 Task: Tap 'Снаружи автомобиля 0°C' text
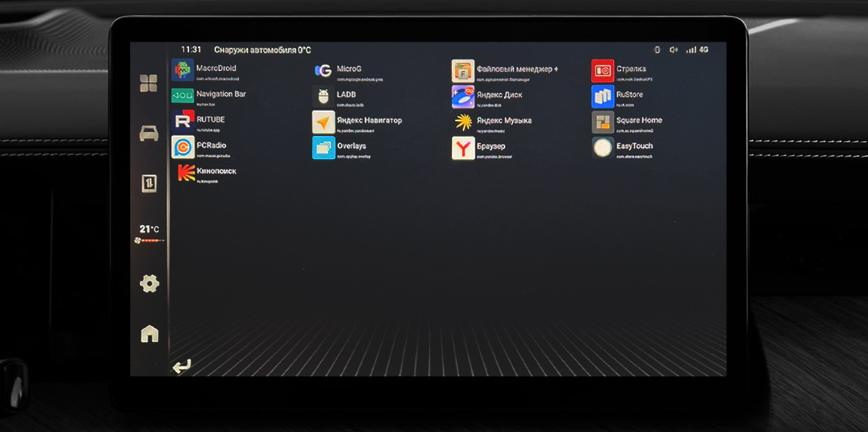[x=262, y=50]
